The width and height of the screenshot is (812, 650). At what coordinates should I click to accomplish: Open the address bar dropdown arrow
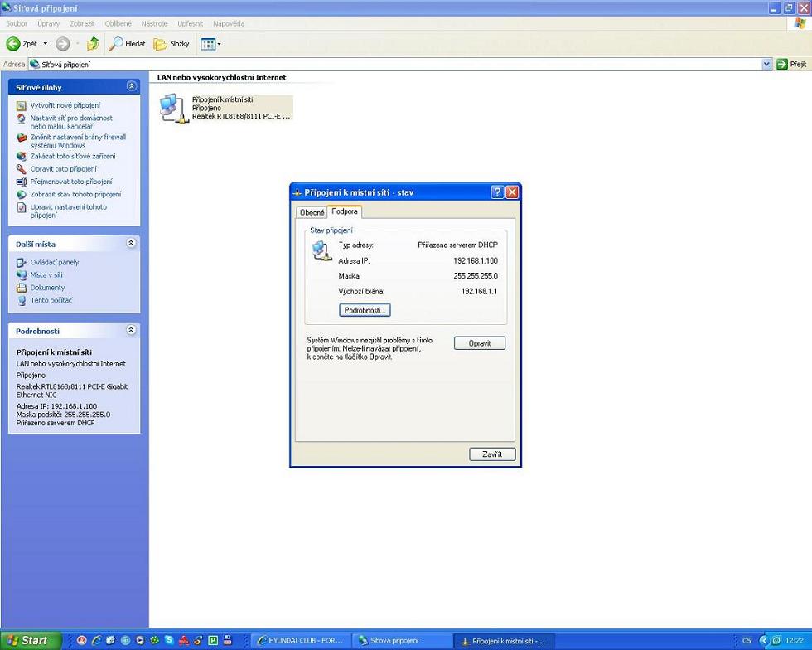[x=766, y=65]
